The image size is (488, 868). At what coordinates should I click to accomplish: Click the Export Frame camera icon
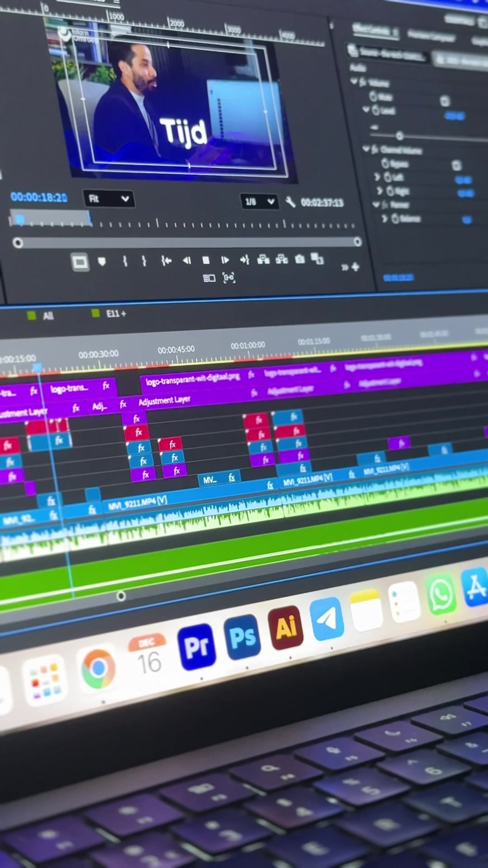tap(300, 259)
